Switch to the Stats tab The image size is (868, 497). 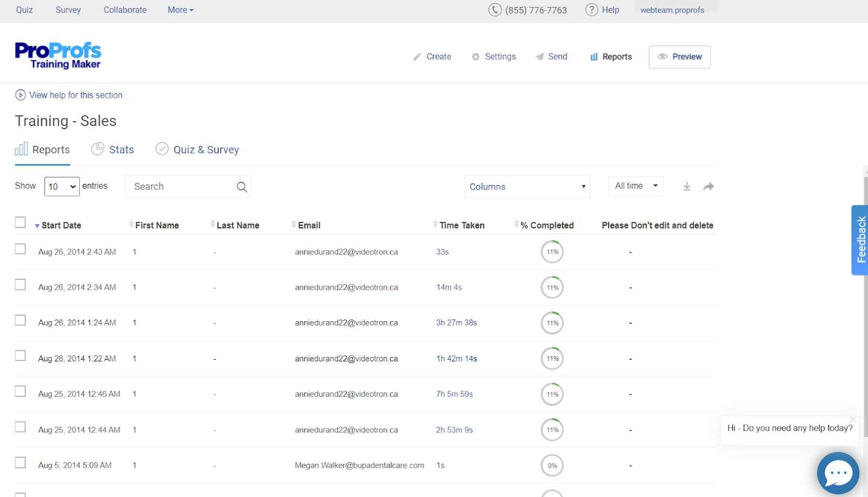tap(112, 149)
